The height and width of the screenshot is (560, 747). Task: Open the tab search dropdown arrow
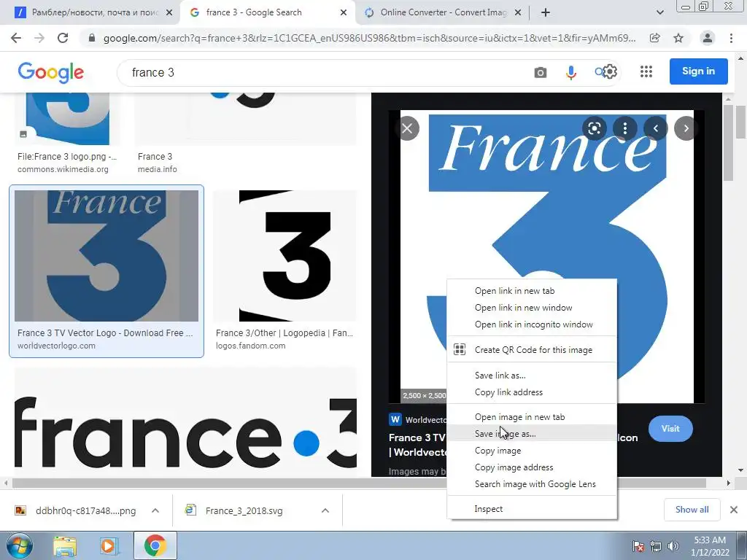point(659,12)
